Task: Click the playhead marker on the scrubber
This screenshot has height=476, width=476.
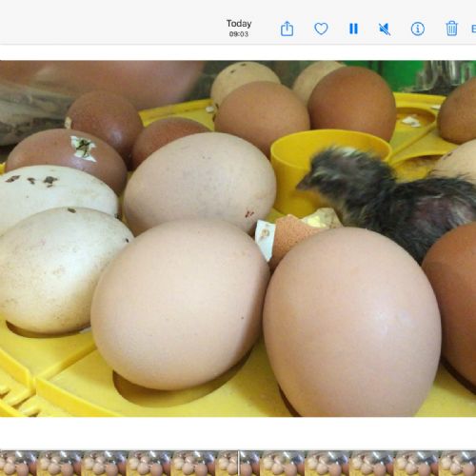Action: click(238, 463)
